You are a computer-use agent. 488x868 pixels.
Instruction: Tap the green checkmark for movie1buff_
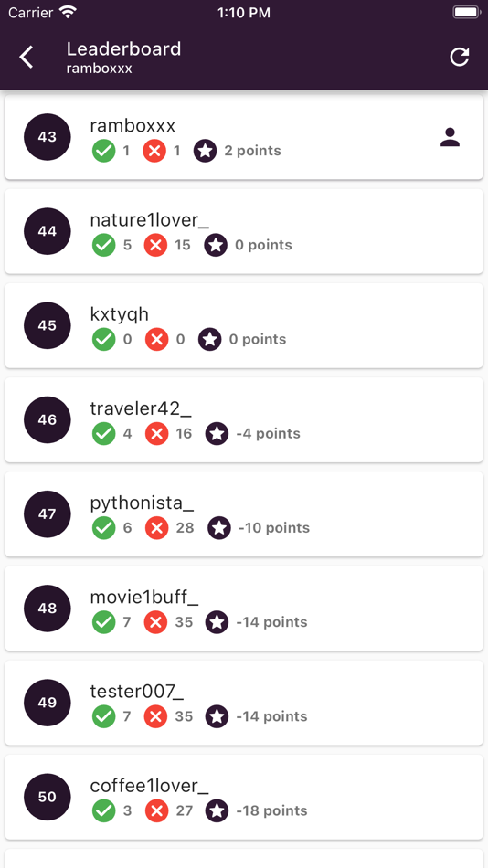103,621
